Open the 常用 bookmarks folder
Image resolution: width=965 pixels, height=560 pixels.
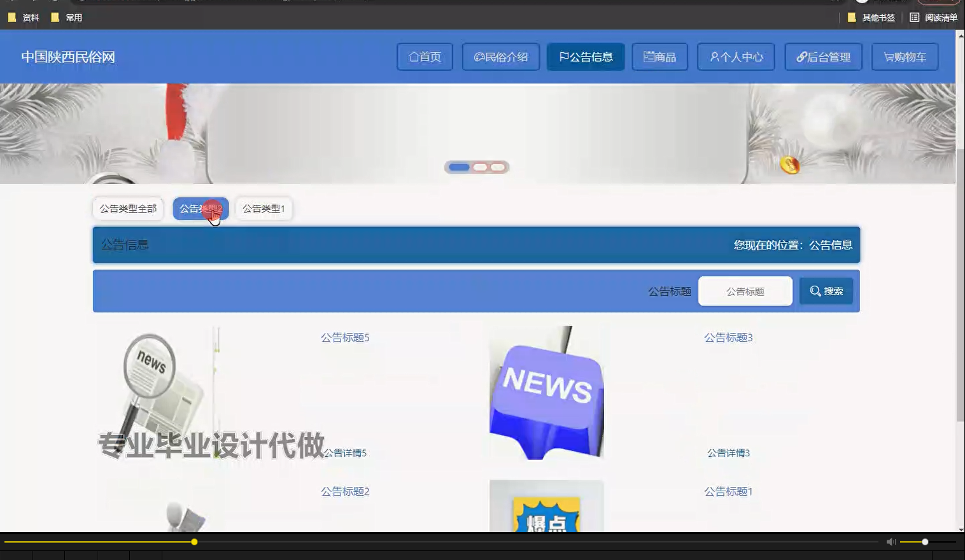click(67, 17)
